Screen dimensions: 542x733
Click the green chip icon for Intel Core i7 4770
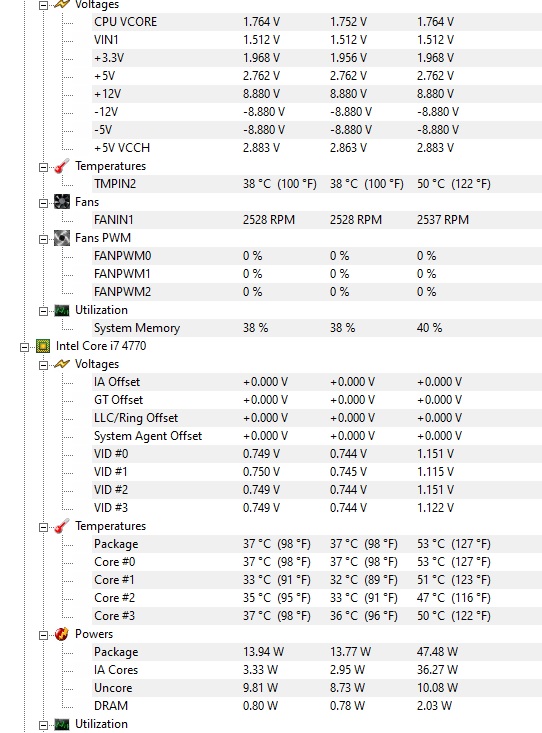pos(43,346)
